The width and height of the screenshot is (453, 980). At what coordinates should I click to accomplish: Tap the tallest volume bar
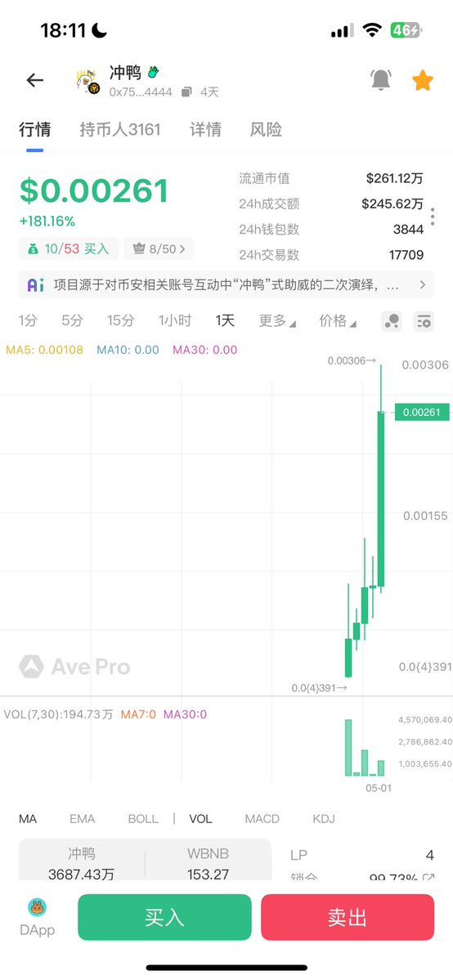click(x=348, y=748)
